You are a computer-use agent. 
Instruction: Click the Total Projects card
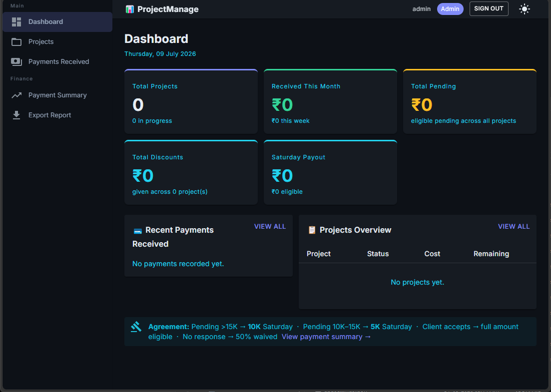coord(191,101)
